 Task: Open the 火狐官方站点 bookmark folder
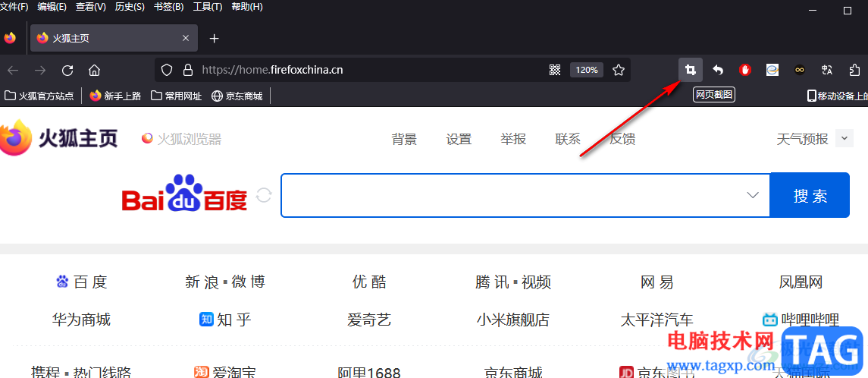click(39, 96)
